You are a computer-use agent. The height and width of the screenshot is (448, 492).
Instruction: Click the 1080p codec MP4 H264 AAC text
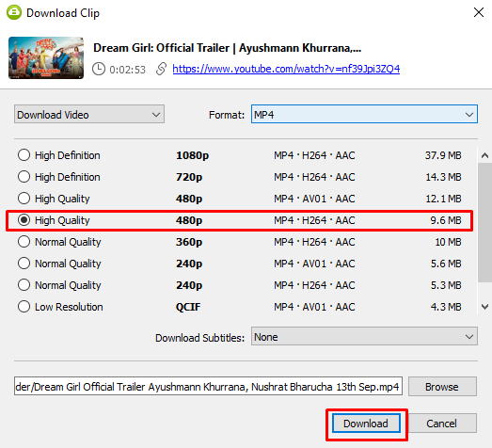pyautogui.click(x=314, y=155)
